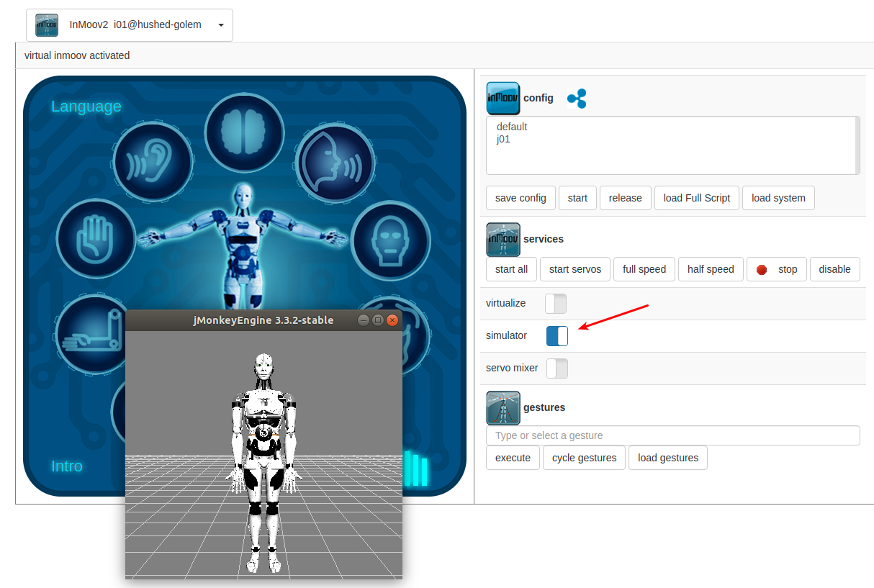Toggle the virtualize switch
This screenshot has height=588, width=874.
[x=556, y=304]
